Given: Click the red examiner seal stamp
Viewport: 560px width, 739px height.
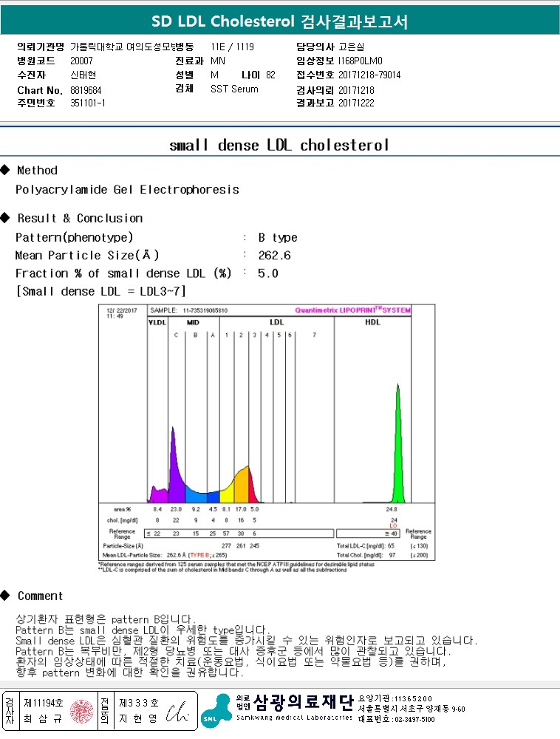Looking at the screenshot, I should [82, 711].
